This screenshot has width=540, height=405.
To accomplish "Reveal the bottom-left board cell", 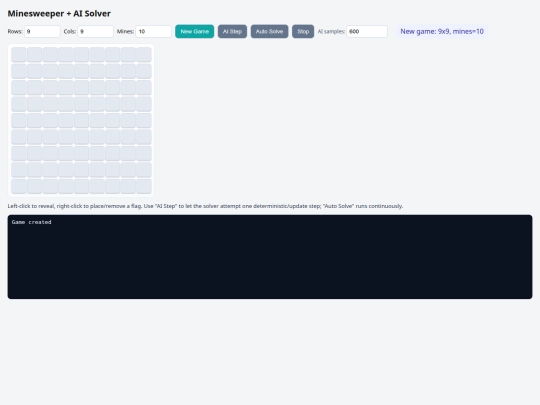I will coord(19,186).
